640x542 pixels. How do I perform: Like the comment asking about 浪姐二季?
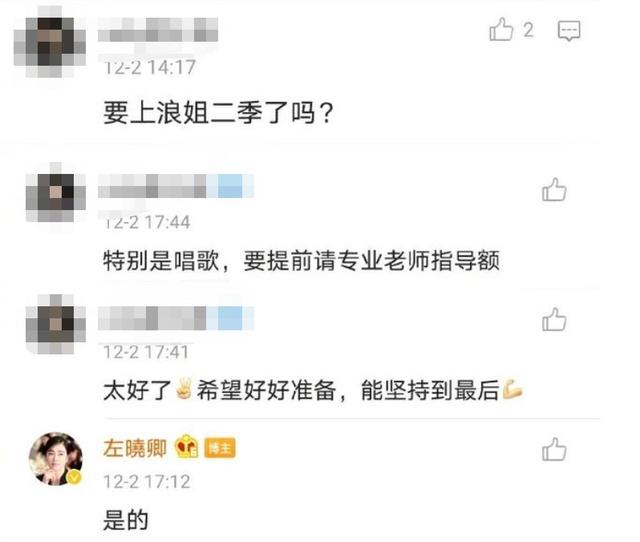(x=501, y=29)
